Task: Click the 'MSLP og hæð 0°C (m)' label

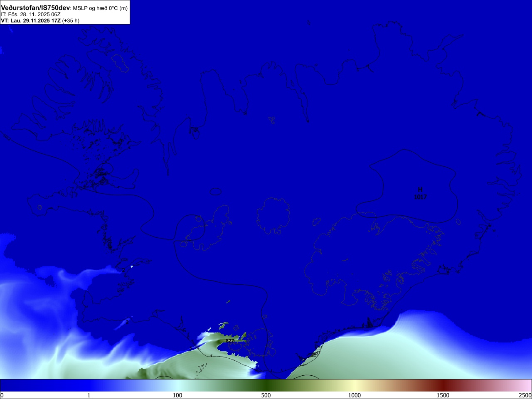Action: pos(101,8)
